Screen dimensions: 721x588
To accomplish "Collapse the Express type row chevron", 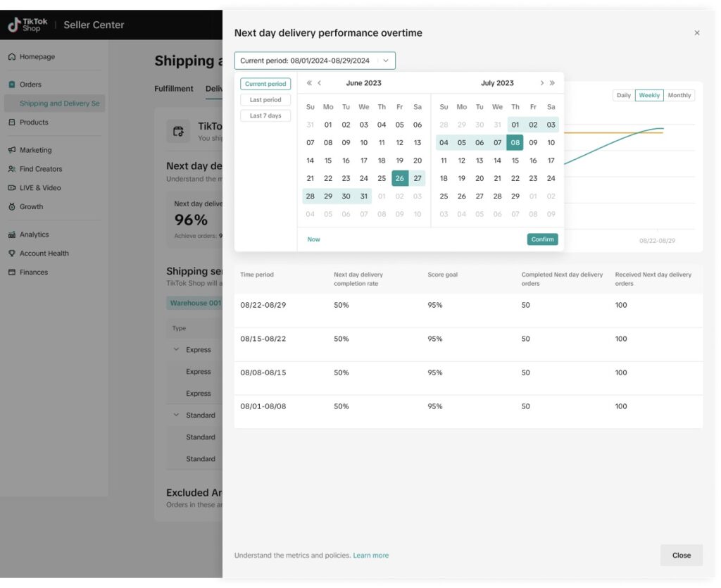I will [176, 349].
